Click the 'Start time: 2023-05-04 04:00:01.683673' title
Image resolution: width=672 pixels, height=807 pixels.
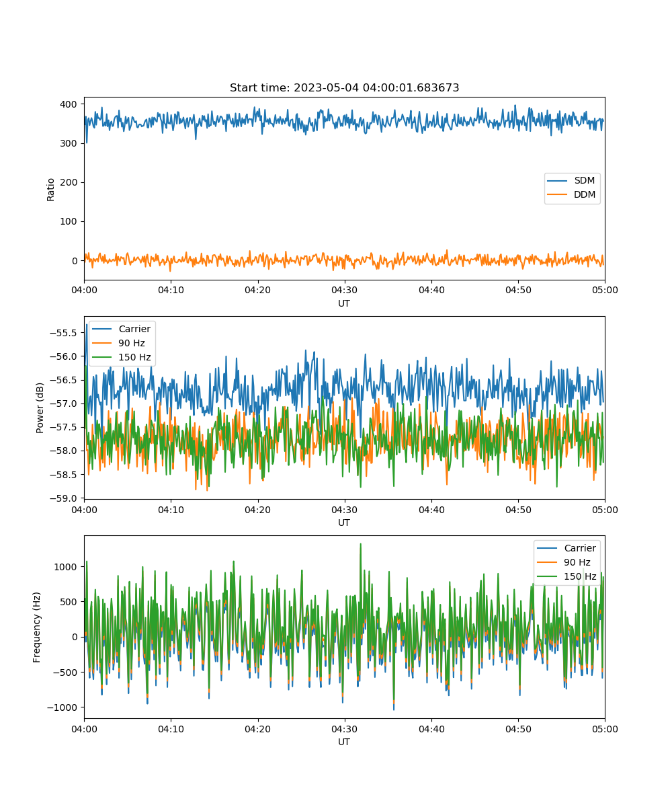[344, 88]
